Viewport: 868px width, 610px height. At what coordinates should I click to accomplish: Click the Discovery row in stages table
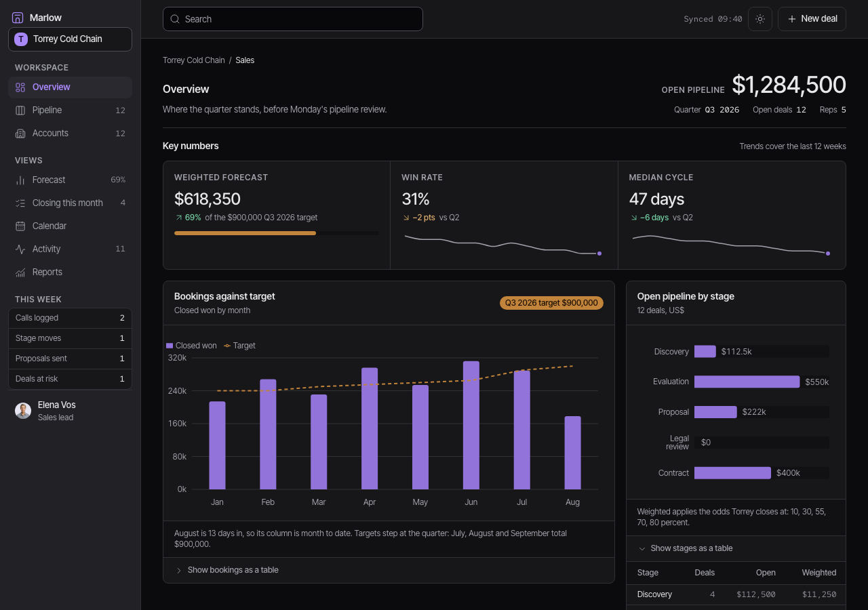tap(736, 594)
